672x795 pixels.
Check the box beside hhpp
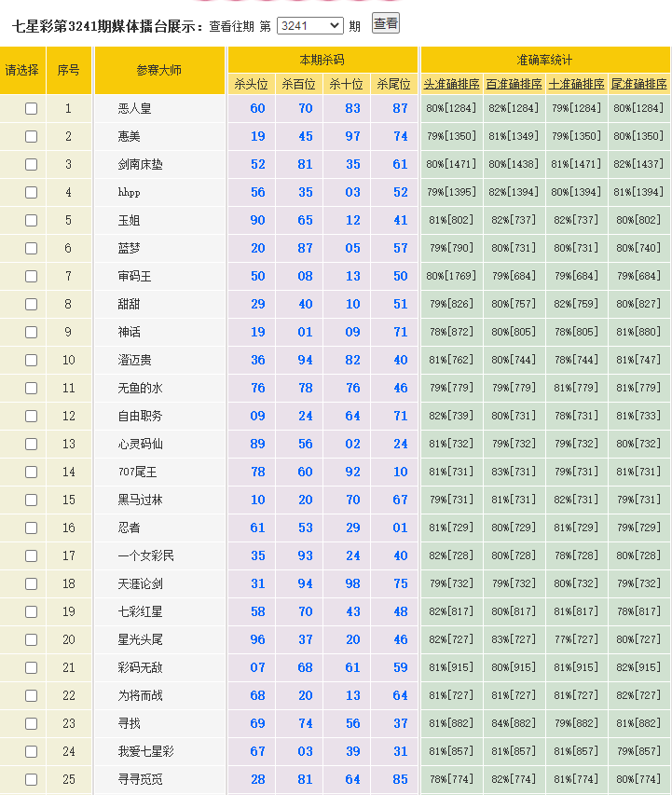[x=32, y=192]
